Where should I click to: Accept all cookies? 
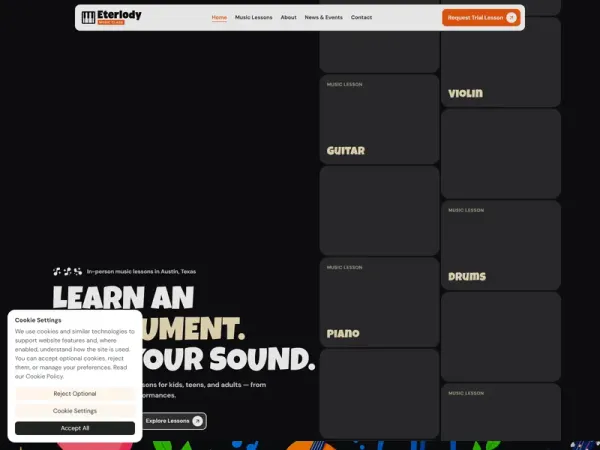(75, 428)
